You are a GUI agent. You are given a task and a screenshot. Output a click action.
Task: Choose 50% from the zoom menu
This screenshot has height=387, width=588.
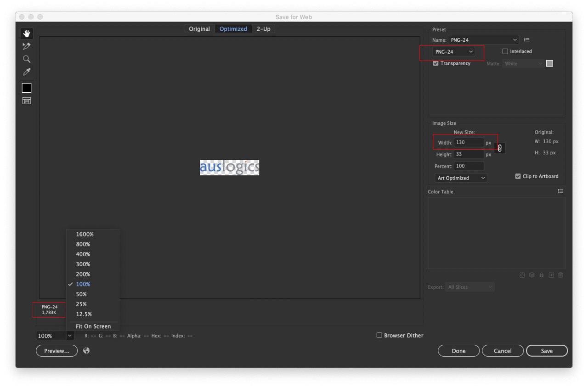tap(93, 294)
